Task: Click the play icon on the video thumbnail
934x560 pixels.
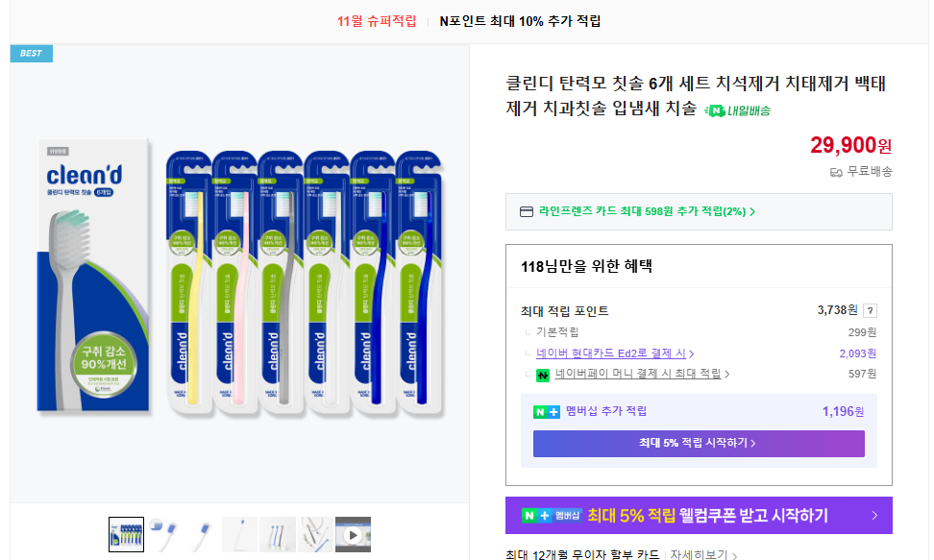Action: 352,534
